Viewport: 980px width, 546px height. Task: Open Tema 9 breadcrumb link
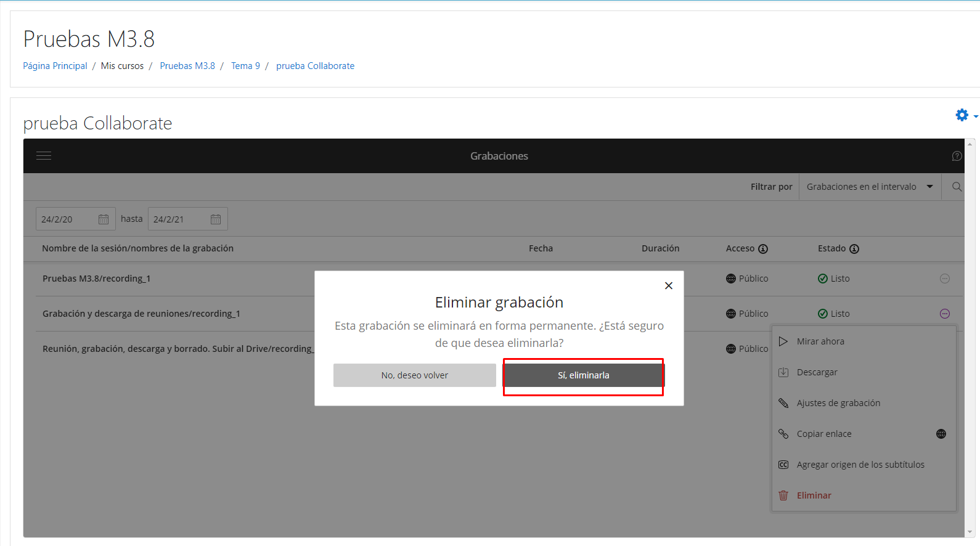coord(245,66)
